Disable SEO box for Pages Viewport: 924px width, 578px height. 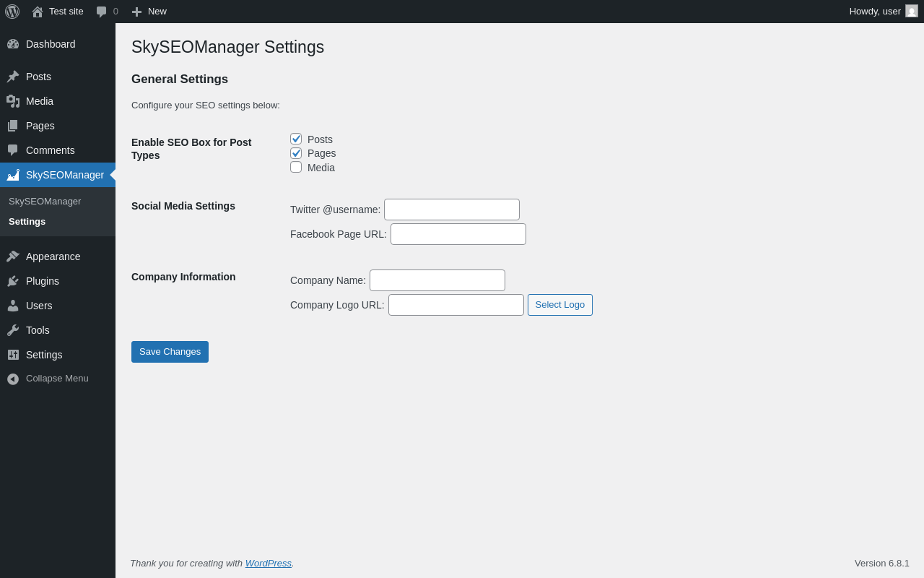tap(296, 153)
